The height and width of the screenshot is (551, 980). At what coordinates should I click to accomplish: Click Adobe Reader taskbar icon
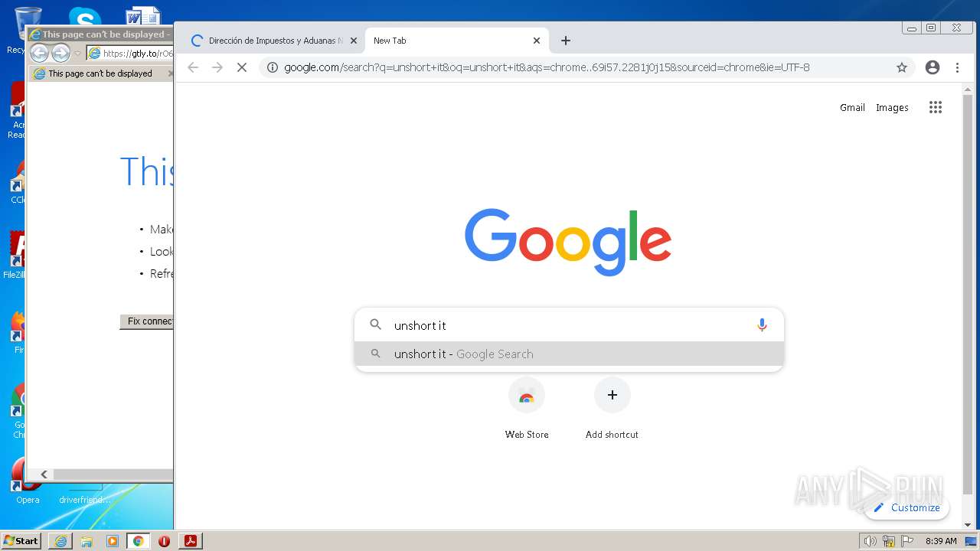[x=191, y=541]
